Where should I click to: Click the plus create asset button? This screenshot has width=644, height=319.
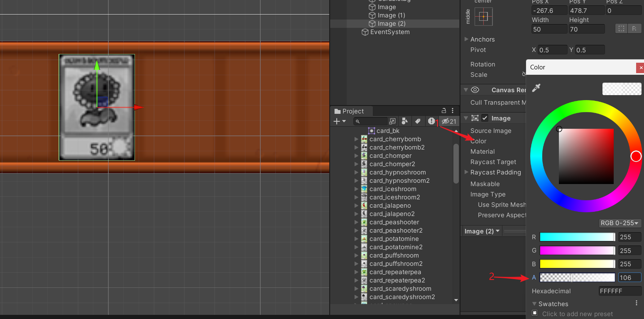[340, 121]
